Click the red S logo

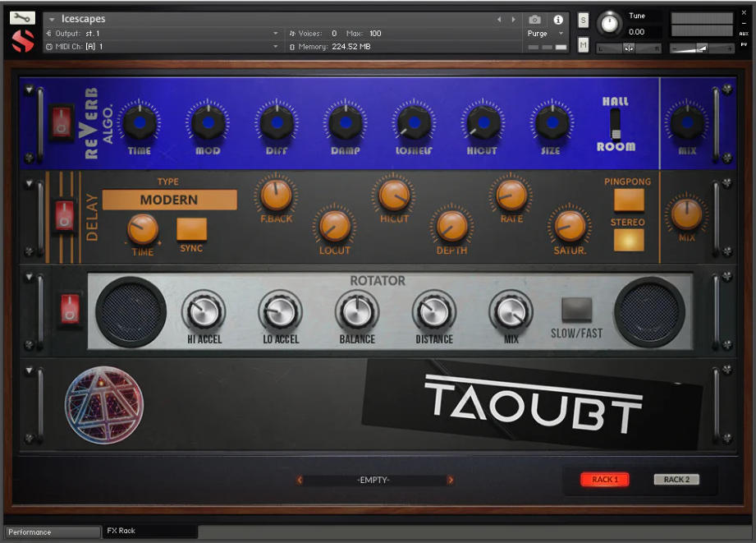24,41
